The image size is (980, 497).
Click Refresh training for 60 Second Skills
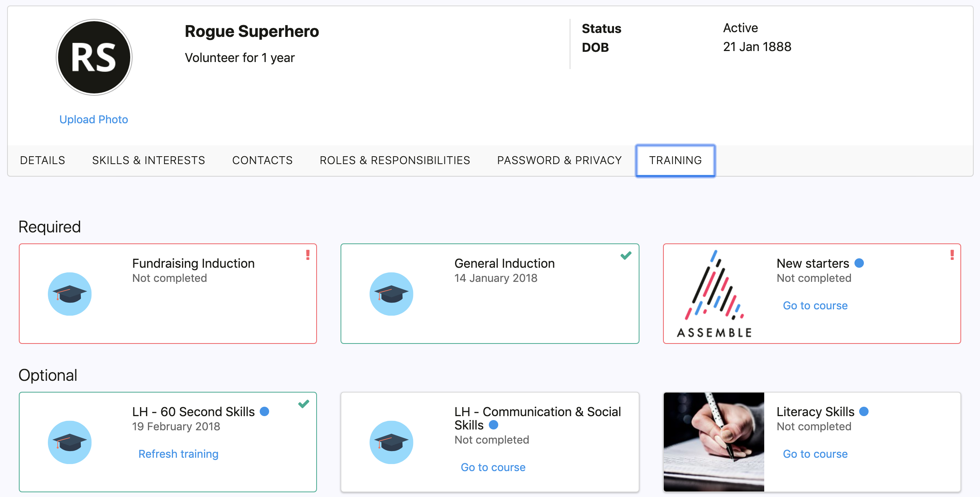click(179, 454)
